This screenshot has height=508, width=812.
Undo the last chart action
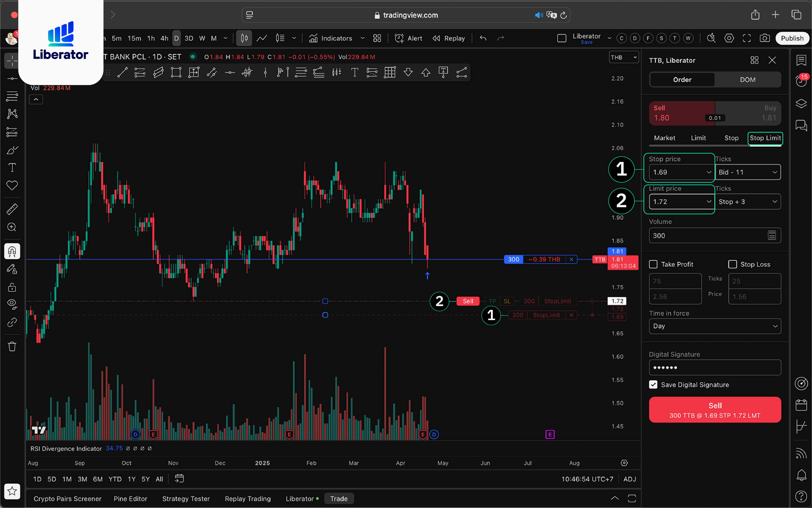point(483,38)
